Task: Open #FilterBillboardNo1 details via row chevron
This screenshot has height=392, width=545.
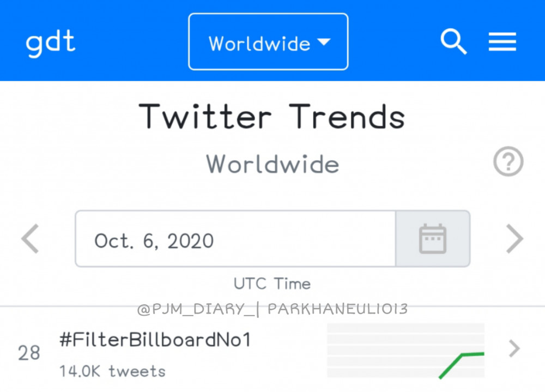Action: point(514,348)
